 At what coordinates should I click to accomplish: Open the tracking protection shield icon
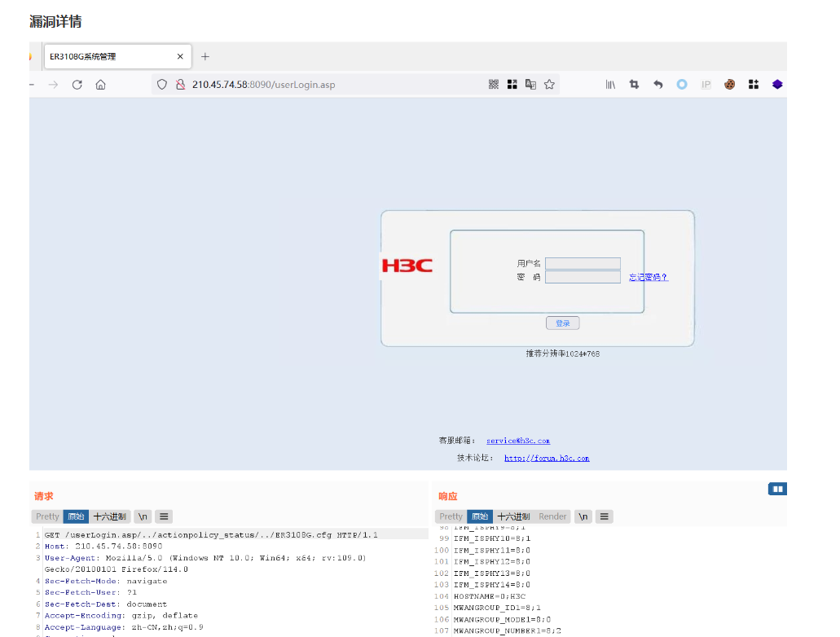[x=162, y=85]
